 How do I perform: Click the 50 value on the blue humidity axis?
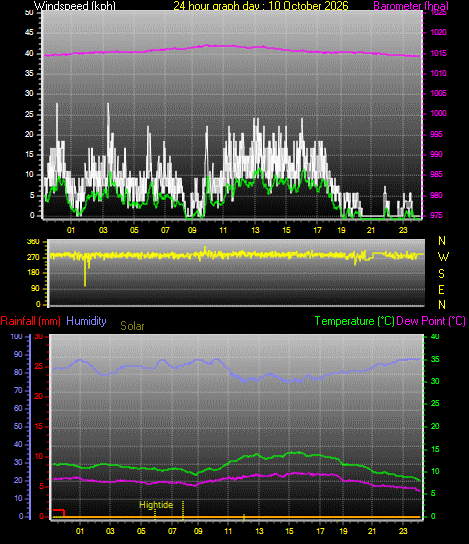(18, 426)
